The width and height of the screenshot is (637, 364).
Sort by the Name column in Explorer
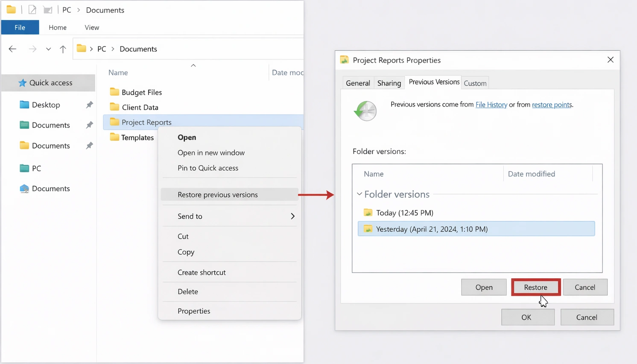tap(118, 73)
